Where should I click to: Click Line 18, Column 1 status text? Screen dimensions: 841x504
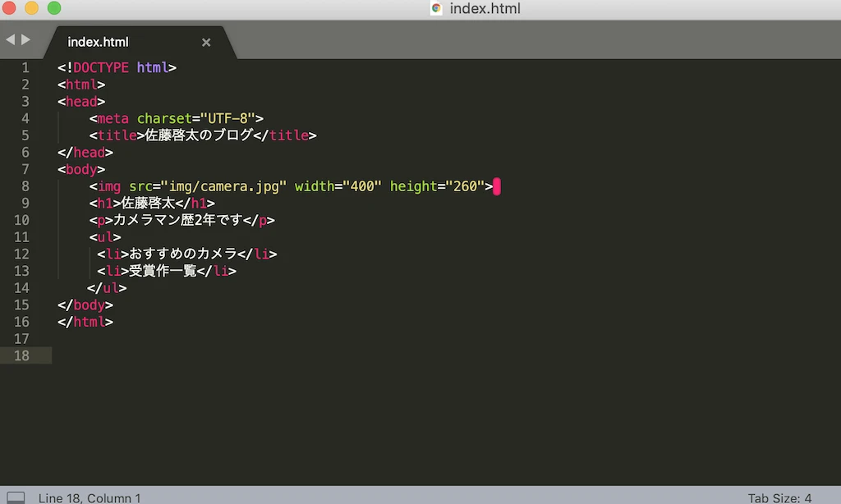(x=90, y=498)
